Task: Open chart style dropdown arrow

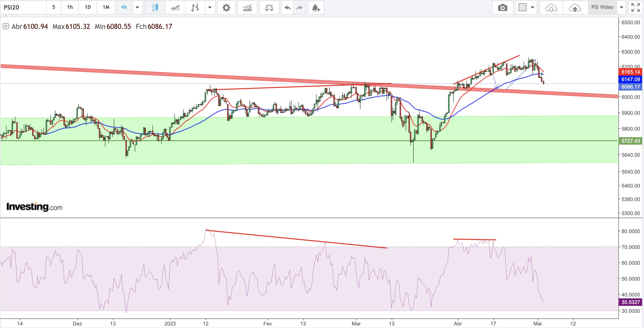Action: coord(210,7)
